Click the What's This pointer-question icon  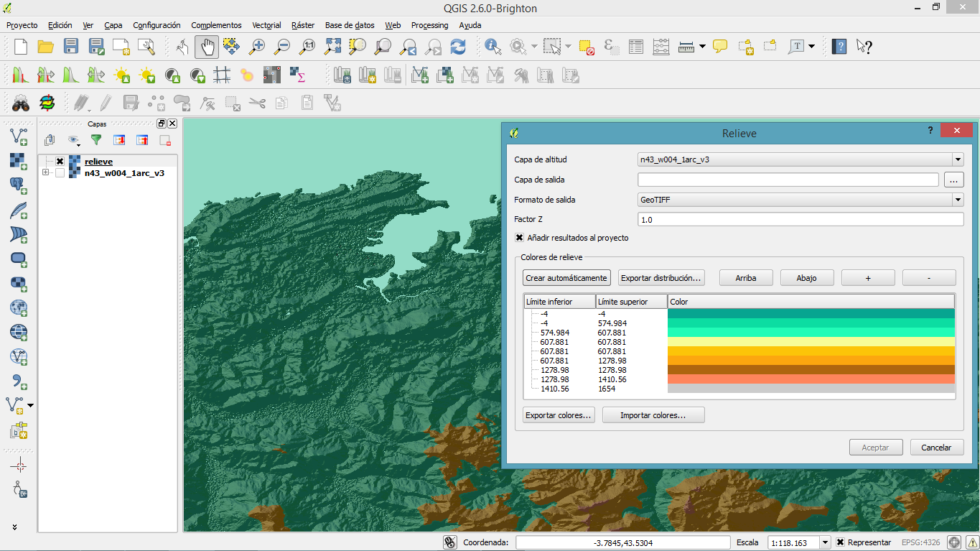coord(864,47)
